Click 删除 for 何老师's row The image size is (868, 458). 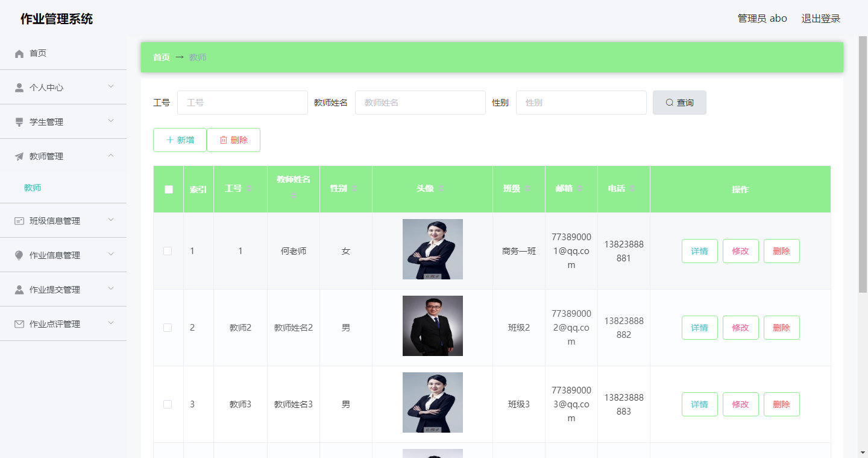click(782, 251)
